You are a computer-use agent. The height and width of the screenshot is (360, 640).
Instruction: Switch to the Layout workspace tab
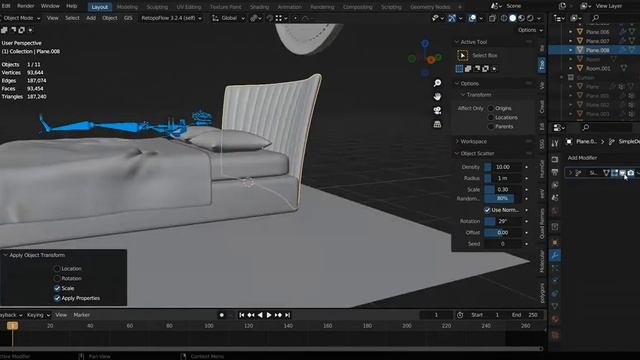click(100, 7)
